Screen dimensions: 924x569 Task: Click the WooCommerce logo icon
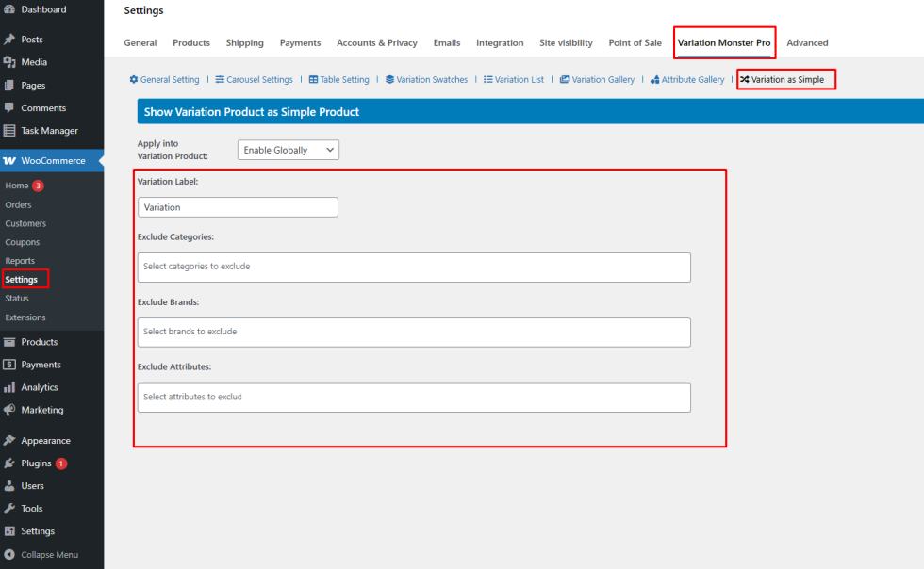click(x=9, y=161)
